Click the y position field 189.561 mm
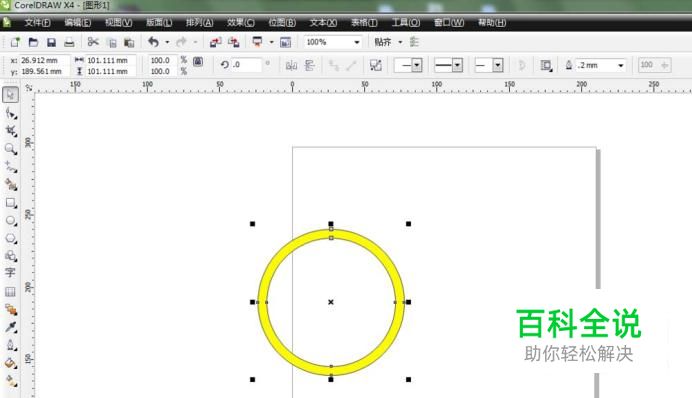 [x=45, y=71]
